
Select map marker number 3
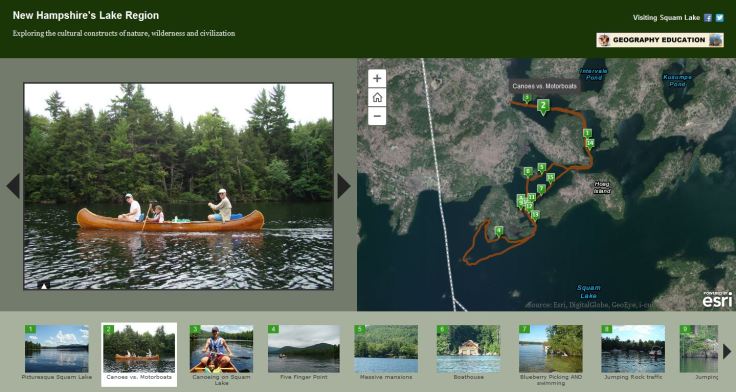pos(527,98)
